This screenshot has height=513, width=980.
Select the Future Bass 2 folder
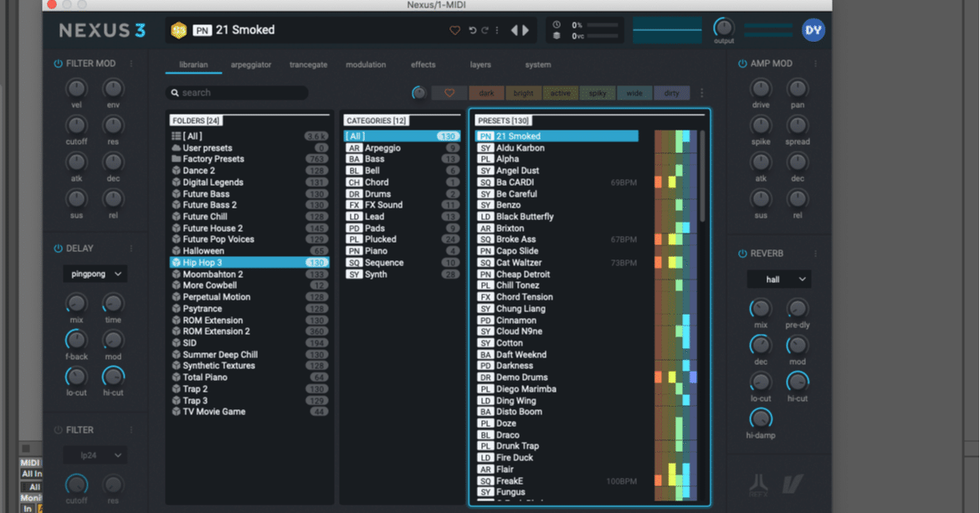[249, 205]
